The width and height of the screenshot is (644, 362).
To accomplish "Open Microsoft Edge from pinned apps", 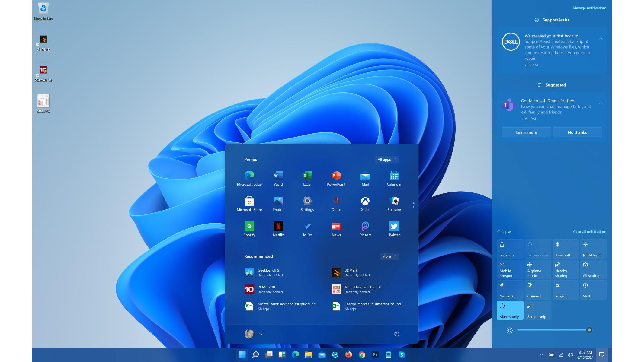I will coord(249,179).
